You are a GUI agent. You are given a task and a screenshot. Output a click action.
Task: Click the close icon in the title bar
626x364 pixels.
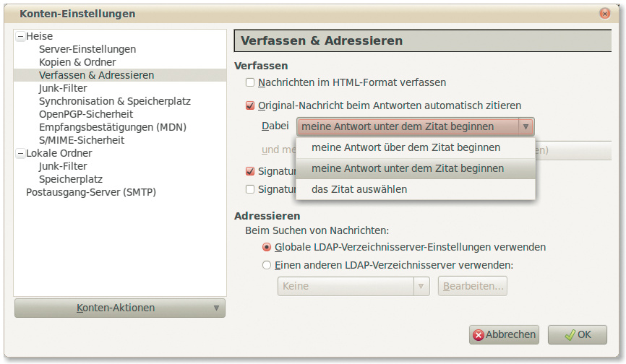604,14
